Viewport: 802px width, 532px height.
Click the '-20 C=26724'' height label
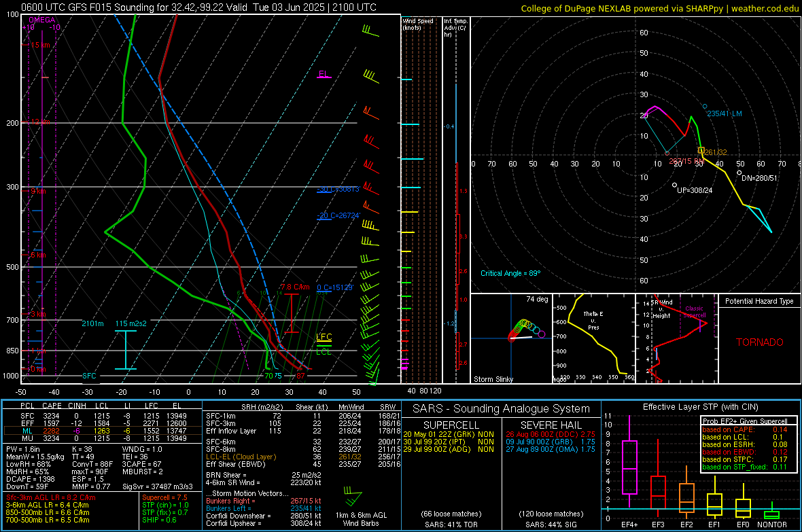tap(338, 215)
